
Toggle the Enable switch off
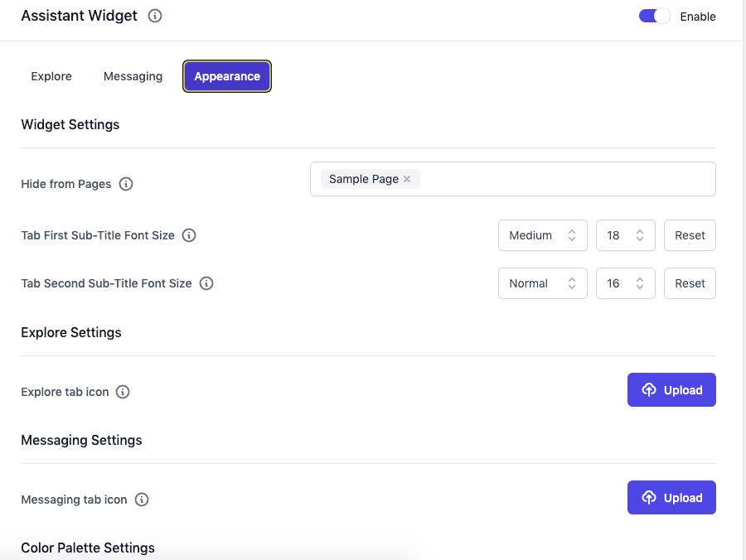coord(654,17)
